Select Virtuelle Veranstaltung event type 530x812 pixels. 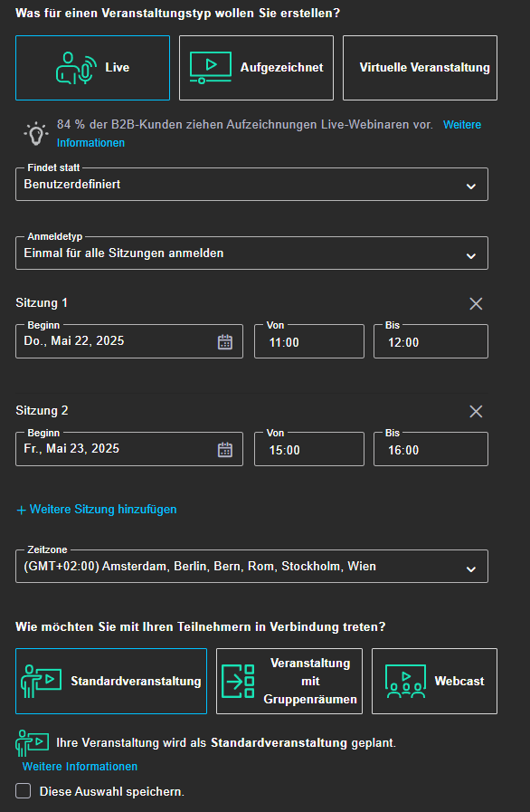click(420, 68)
